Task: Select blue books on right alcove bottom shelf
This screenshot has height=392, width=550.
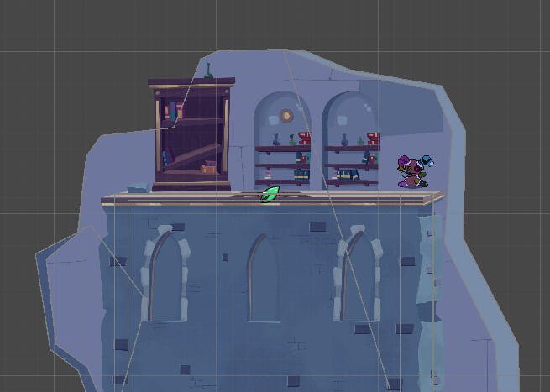Action: pyautogui.click(x=348, y=175)
